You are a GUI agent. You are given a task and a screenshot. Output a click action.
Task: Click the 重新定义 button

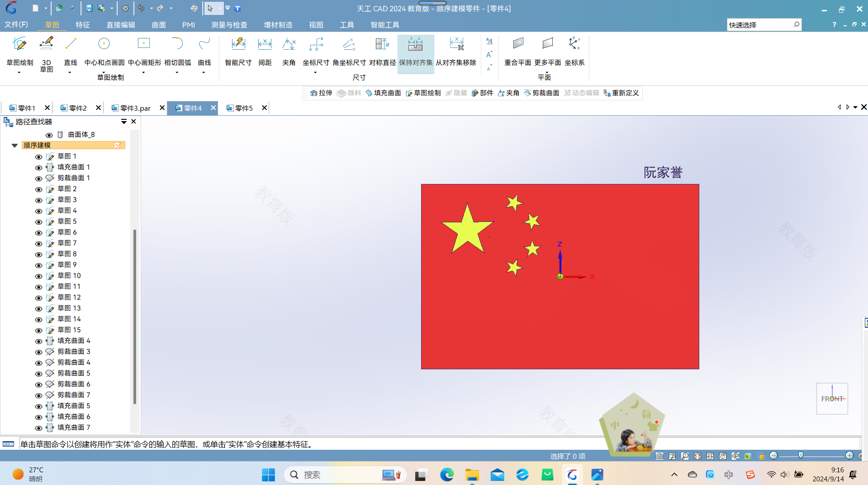(x=621, y=93)
